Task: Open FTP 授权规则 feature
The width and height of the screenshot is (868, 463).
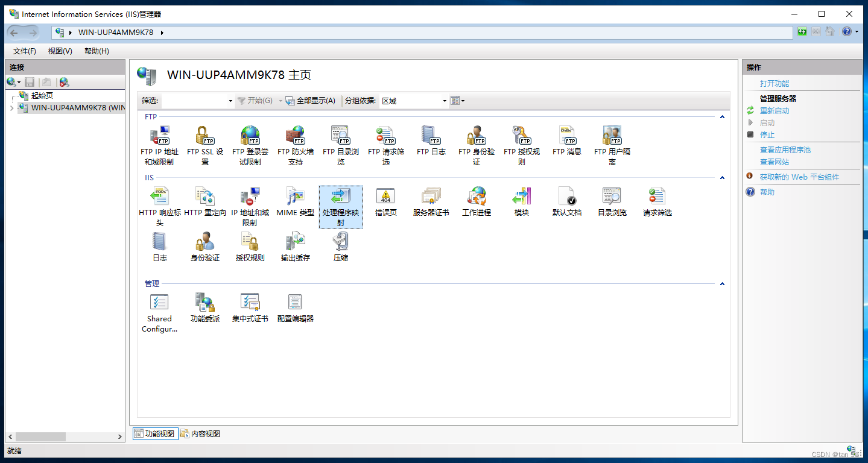Action: coord(522,145)
